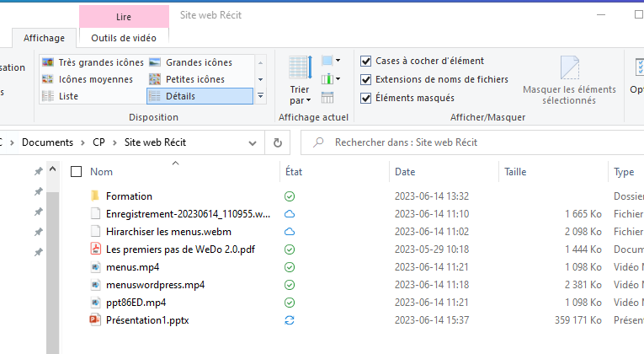This screenshot has width=644, height=354.
Task: Click the Formation folder icon
Action: 95,196
